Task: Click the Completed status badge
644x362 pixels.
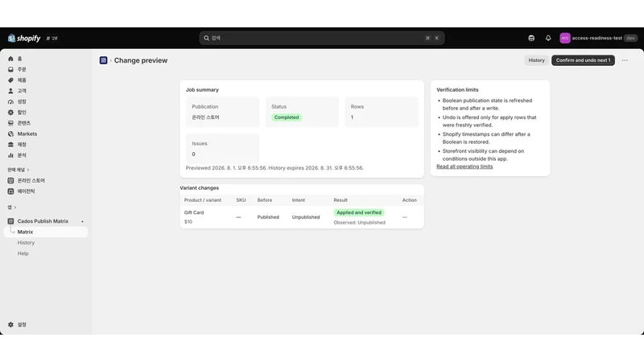Action: 287,117
